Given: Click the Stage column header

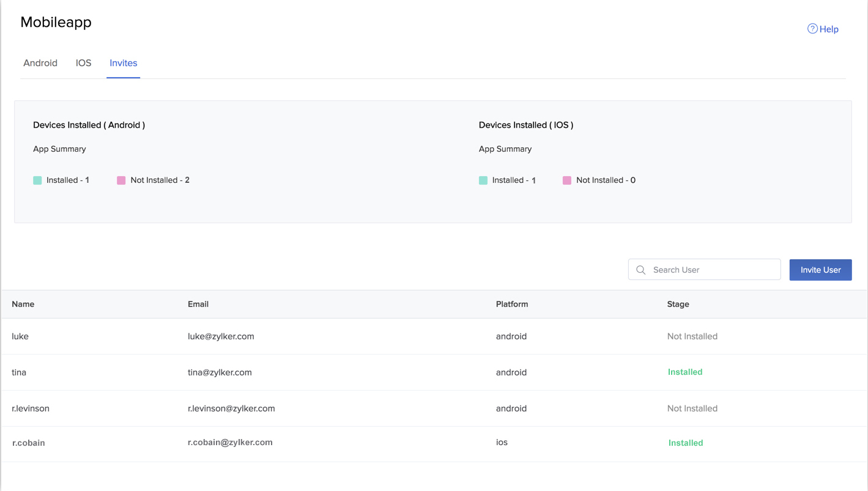Looking at the screenshot, I should tap(678, 304).
